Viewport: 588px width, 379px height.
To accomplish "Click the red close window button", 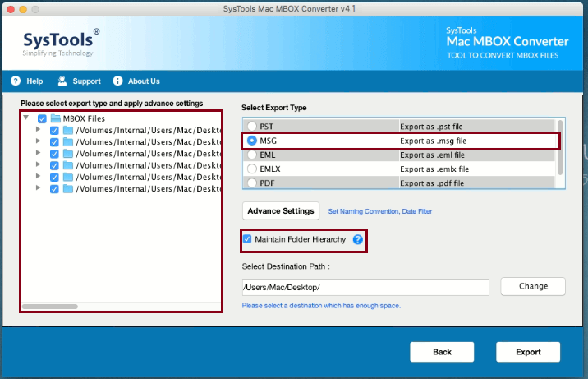I will tap(11, 9).
